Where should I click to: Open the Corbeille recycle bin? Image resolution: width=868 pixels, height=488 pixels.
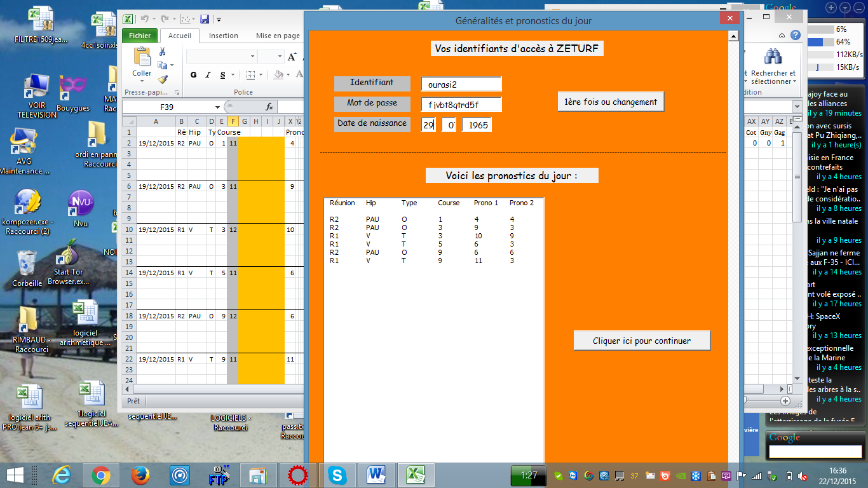pos(27,268)
